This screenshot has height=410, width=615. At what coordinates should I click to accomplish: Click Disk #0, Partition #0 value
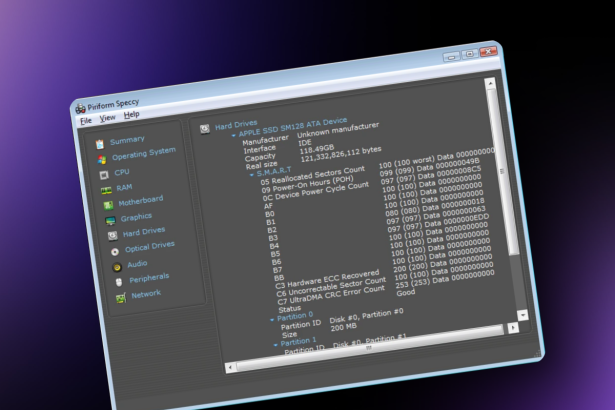(x=366, y=316)
